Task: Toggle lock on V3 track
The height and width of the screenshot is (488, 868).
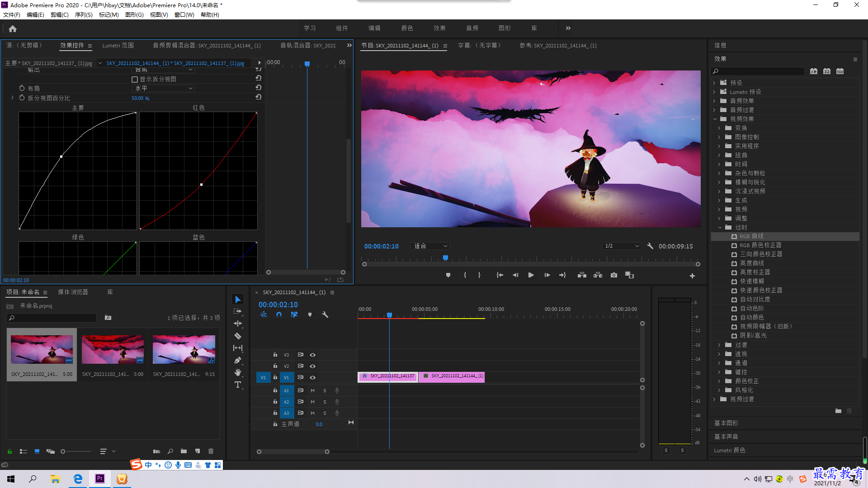Action: (x=275, y=355)
